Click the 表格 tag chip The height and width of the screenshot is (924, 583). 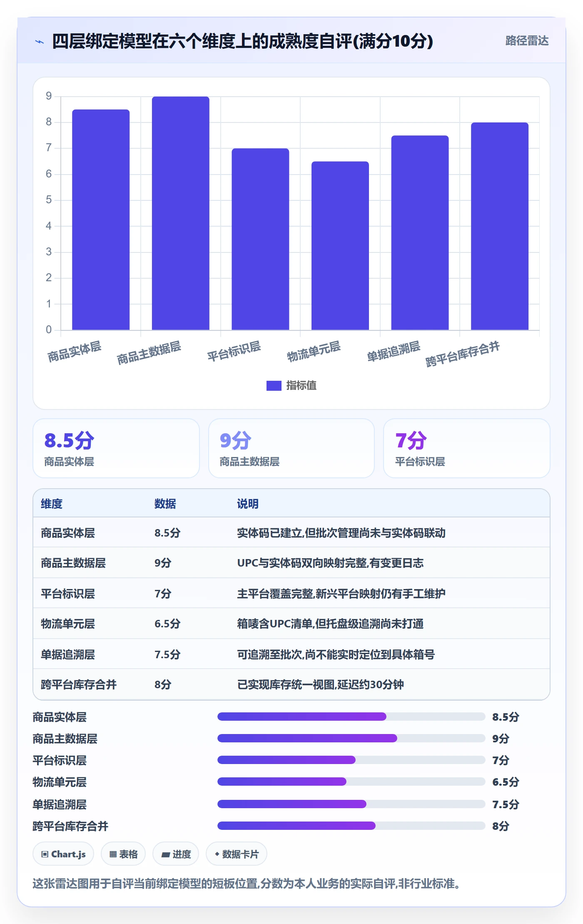(123, 854)
